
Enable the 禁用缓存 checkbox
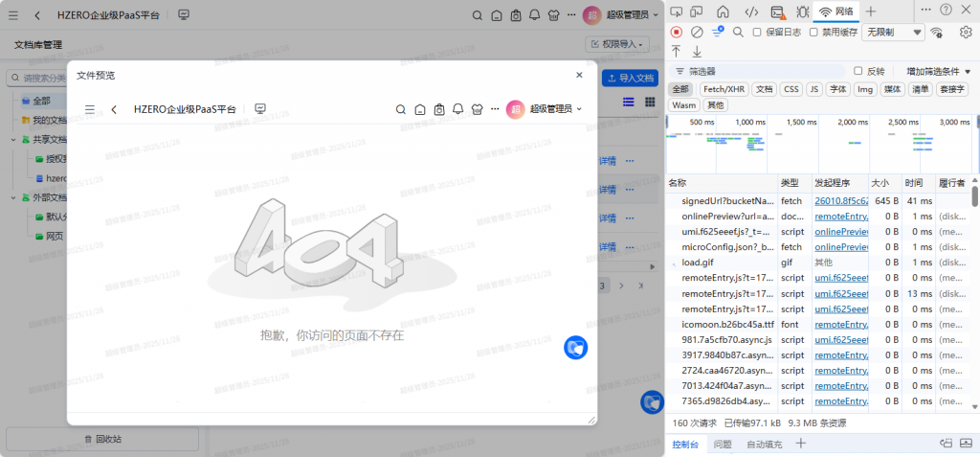click(x=813, y=32)
